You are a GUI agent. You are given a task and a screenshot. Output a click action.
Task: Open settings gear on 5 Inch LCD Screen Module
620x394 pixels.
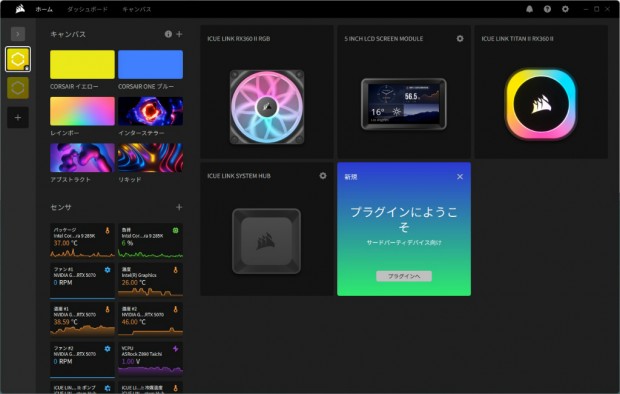pos(460,39)
